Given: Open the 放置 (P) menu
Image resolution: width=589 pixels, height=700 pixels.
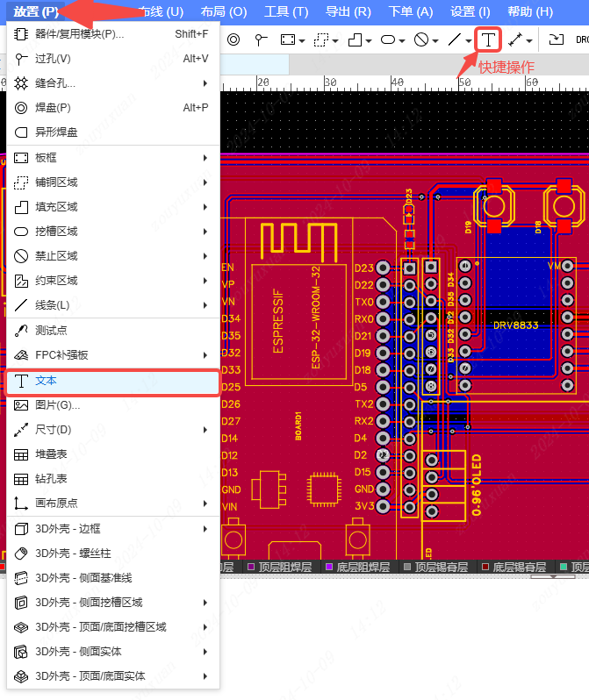Looking at the screenshot, I should pos(36,11).
